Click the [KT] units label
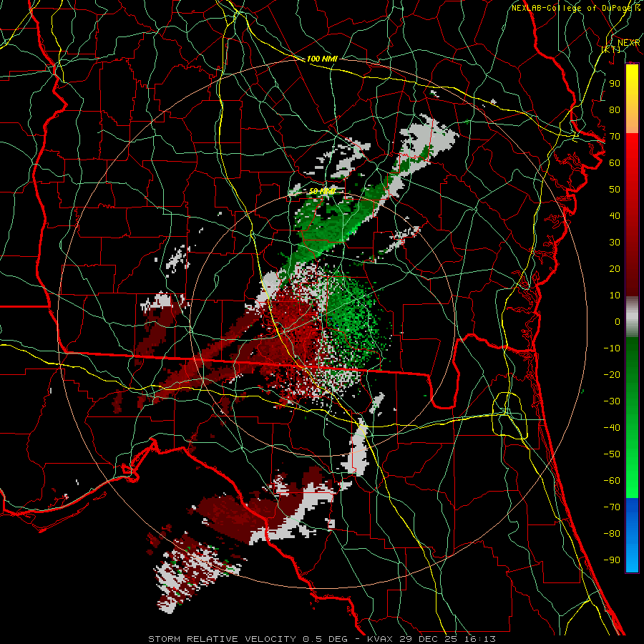 pos(611,49)
